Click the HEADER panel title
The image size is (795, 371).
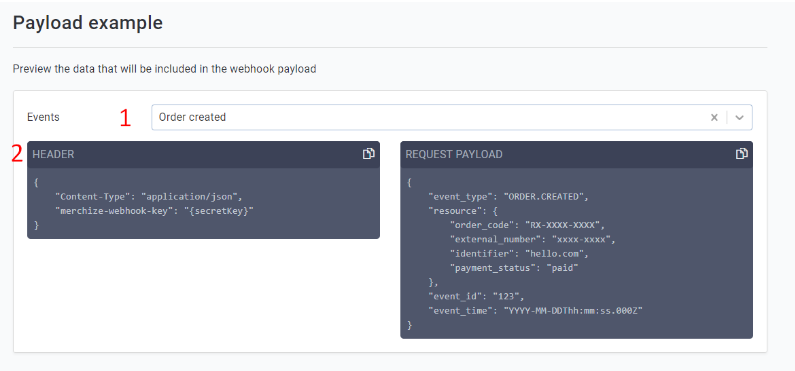point(53,155)
